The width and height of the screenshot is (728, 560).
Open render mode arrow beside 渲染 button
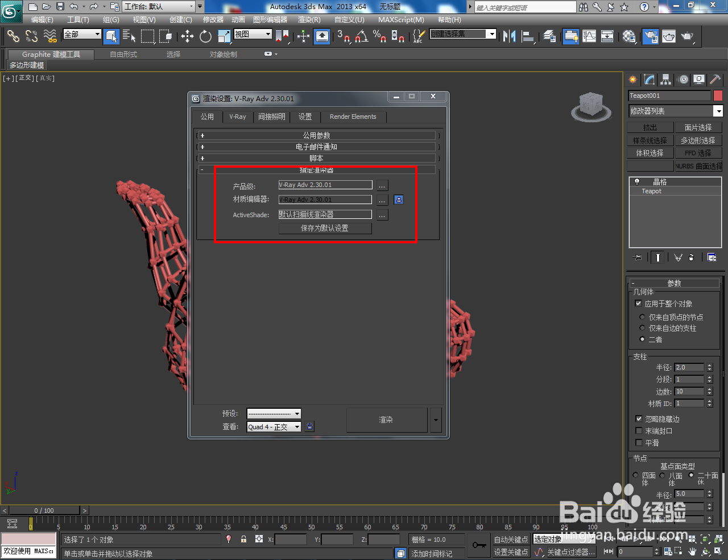pyautogui.click(x=436, y=420)
